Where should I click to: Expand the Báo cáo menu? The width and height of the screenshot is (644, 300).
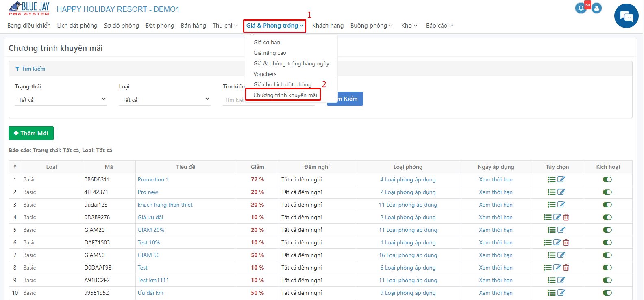439,26
